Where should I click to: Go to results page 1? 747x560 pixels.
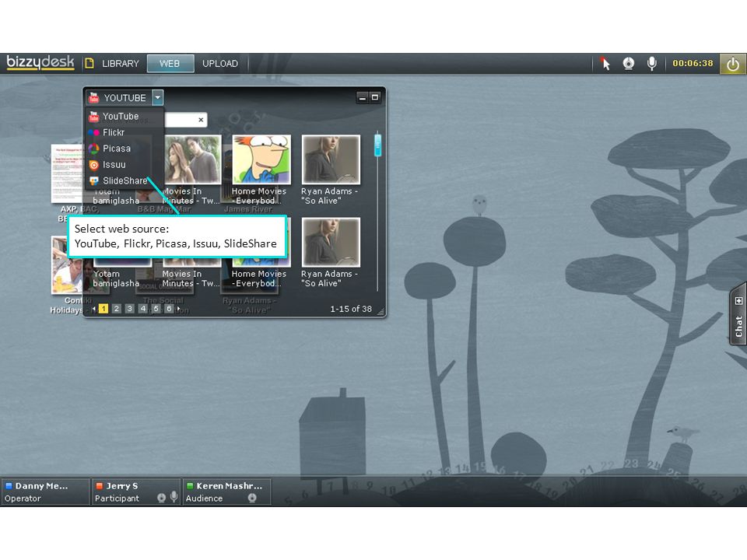(103, 309)
